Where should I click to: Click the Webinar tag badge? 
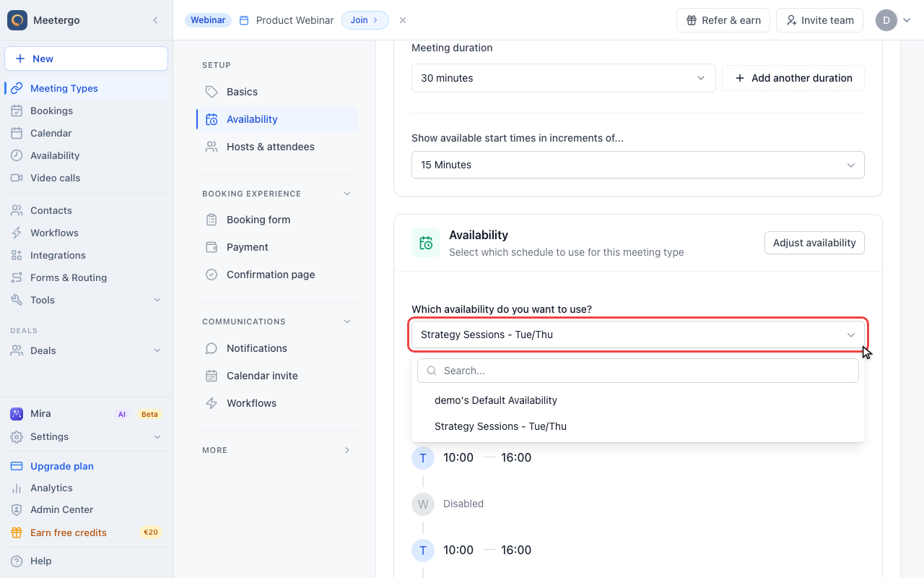(x=208, y=20)
